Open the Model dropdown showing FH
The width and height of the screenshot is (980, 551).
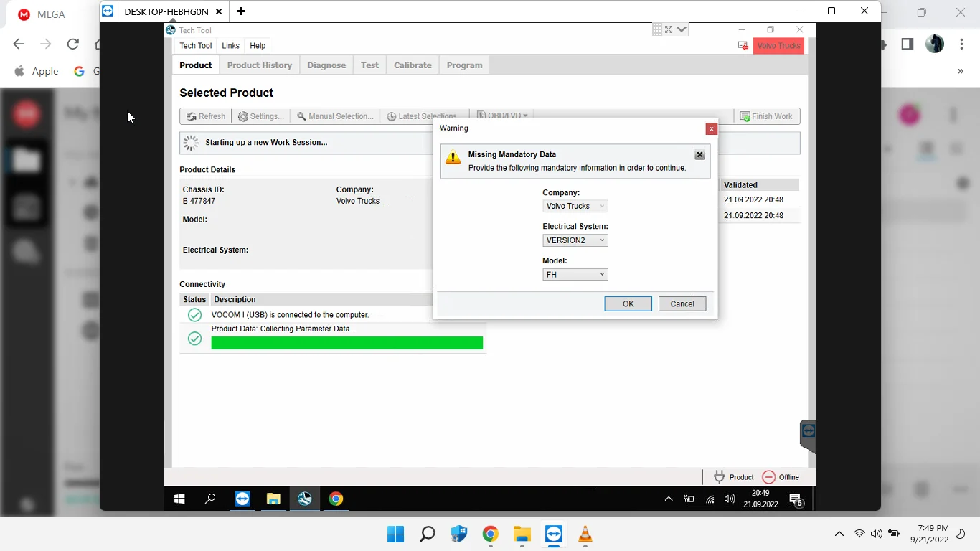(x=575, y=275)
